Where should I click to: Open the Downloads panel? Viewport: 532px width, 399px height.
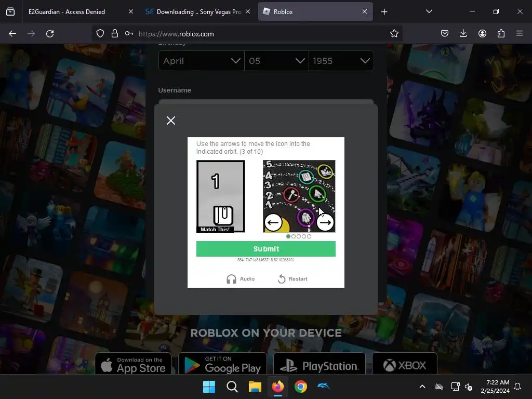(x=463, y=33)
